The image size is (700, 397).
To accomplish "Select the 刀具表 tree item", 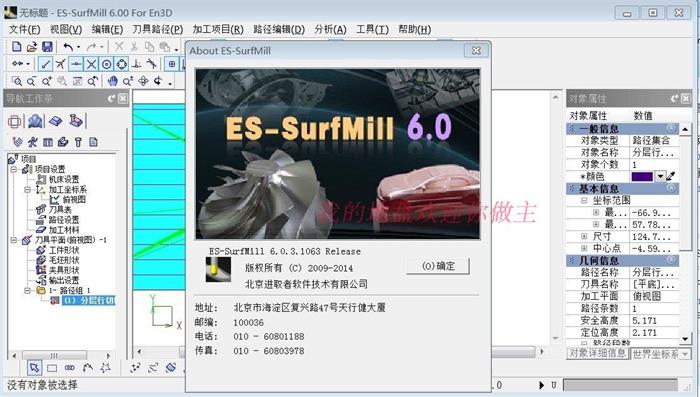I will pos(60,209).
